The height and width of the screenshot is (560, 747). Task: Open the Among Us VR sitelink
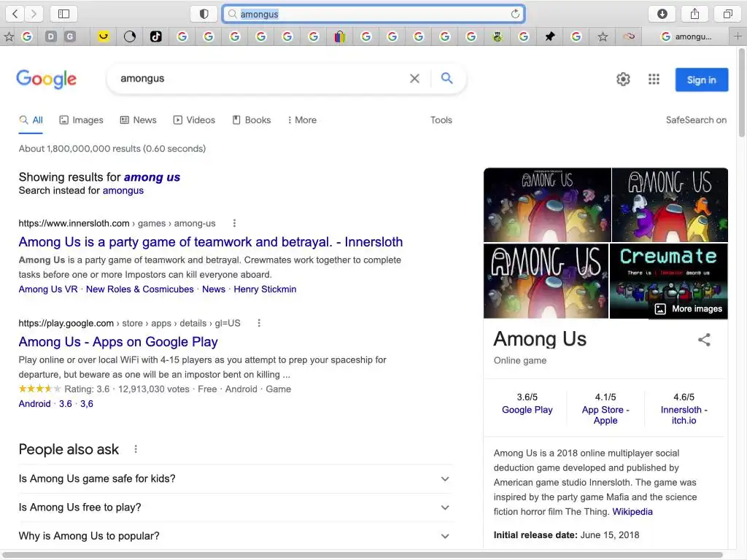(48, 289)
